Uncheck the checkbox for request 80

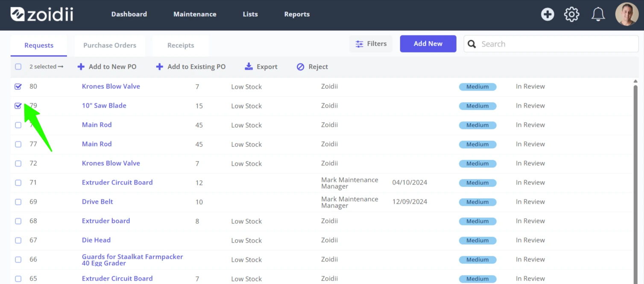[x=18, y=86]
